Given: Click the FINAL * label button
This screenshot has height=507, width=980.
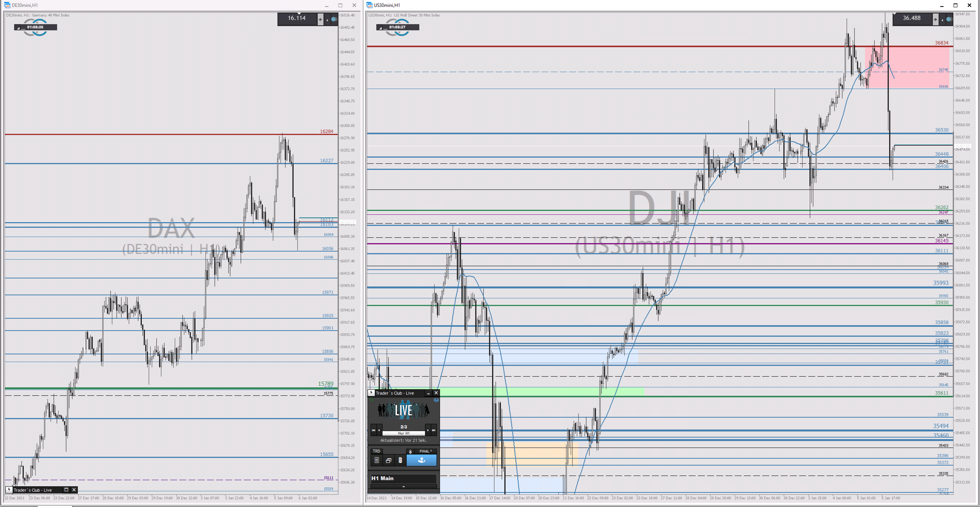Looking at the screenshot, I should pos(426,451).
